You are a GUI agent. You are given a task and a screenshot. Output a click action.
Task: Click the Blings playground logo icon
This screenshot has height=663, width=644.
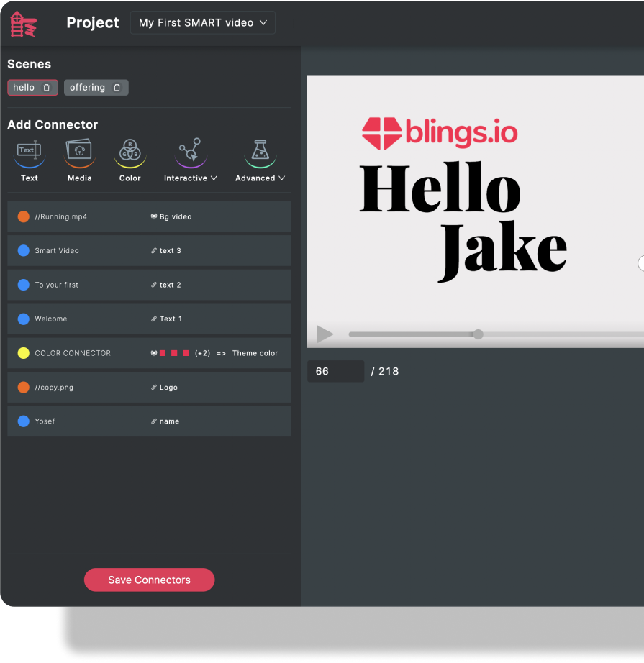[23, 24]
